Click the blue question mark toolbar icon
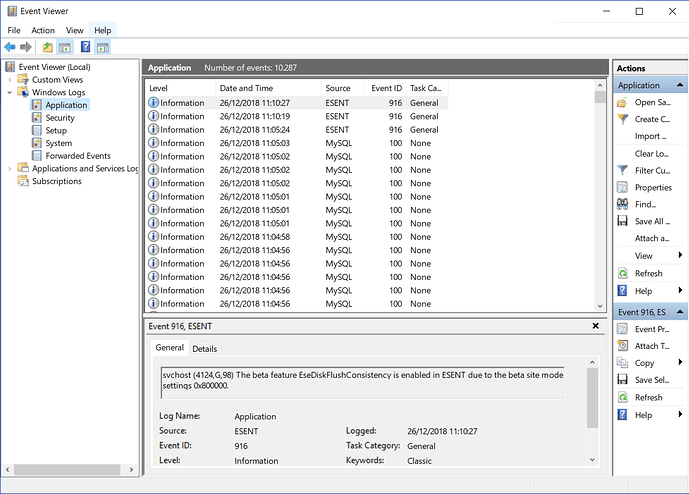Screen dimensions: 689x494 (85, 47)
